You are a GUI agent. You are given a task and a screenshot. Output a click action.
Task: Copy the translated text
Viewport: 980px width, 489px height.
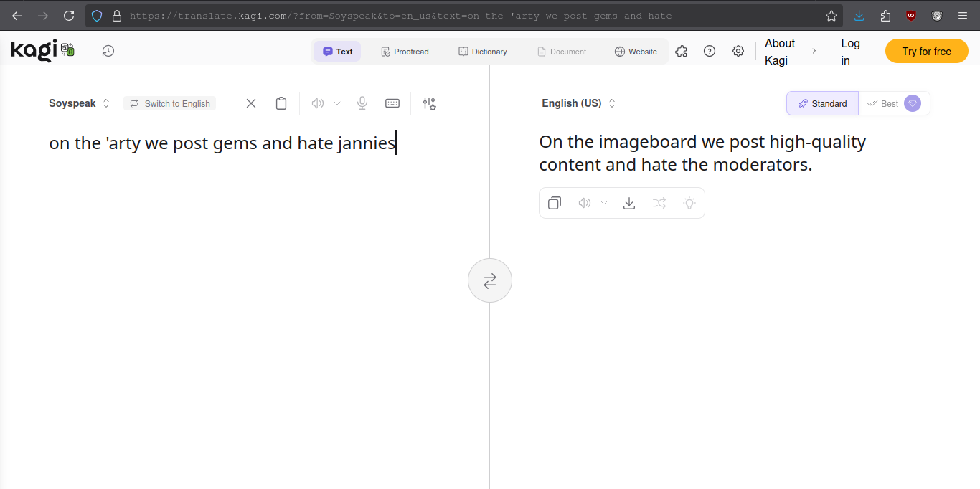point(555,203)
